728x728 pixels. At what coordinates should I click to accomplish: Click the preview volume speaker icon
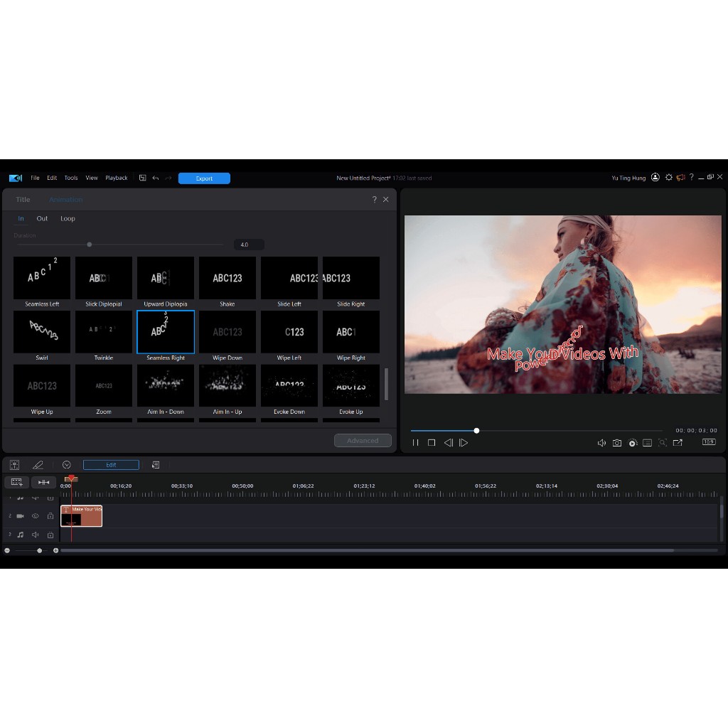[x=601, y=443]
